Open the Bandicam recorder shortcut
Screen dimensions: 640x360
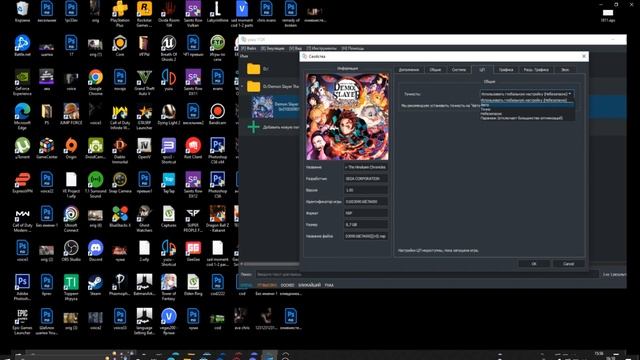pos(218,114)
